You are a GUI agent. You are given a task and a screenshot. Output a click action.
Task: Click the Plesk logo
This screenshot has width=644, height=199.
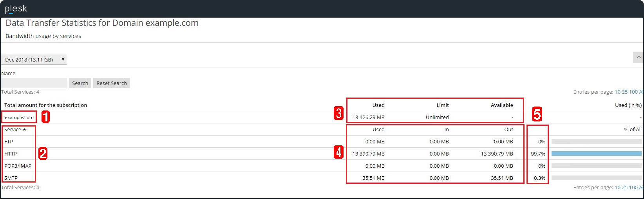[16, 9]
